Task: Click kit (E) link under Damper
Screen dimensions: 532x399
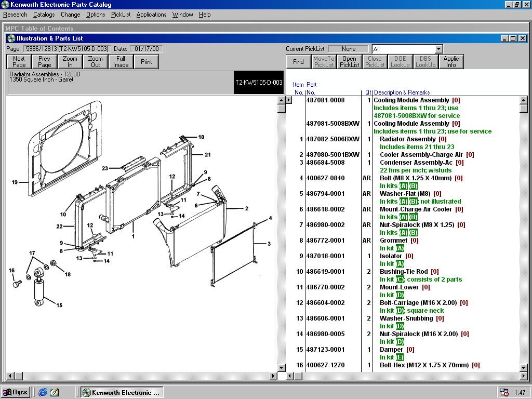Action: [x=400, y=357]
